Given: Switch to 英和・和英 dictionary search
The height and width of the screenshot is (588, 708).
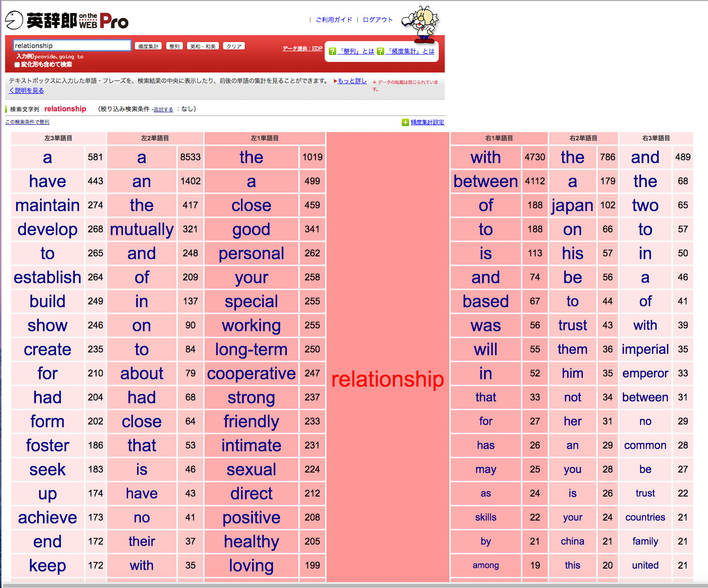Looking at the screenshot, I should click(203, 46).
